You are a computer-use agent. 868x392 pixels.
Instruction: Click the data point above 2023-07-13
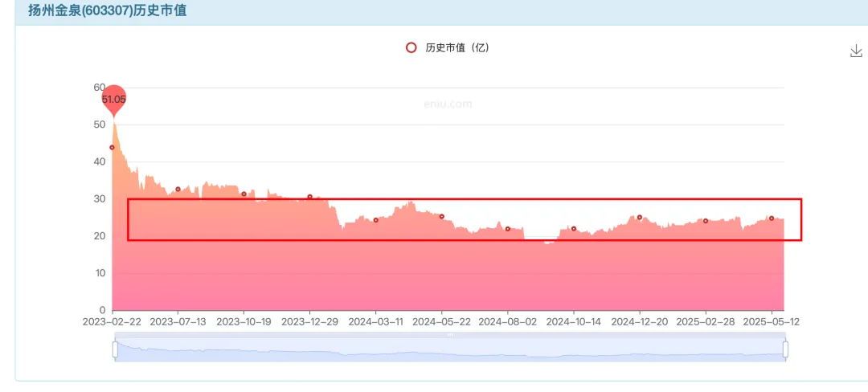tap(178, 189)
